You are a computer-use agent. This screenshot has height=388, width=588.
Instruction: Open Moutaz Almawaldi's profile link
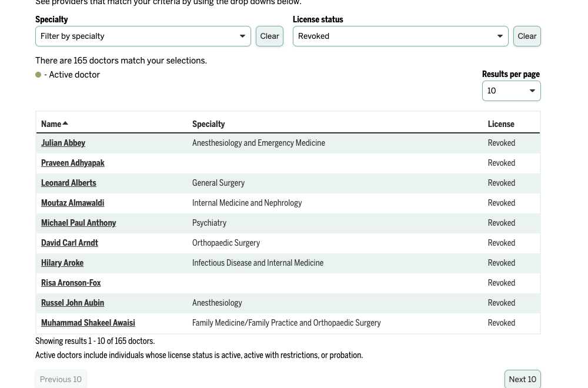click(x=73, y=203)
